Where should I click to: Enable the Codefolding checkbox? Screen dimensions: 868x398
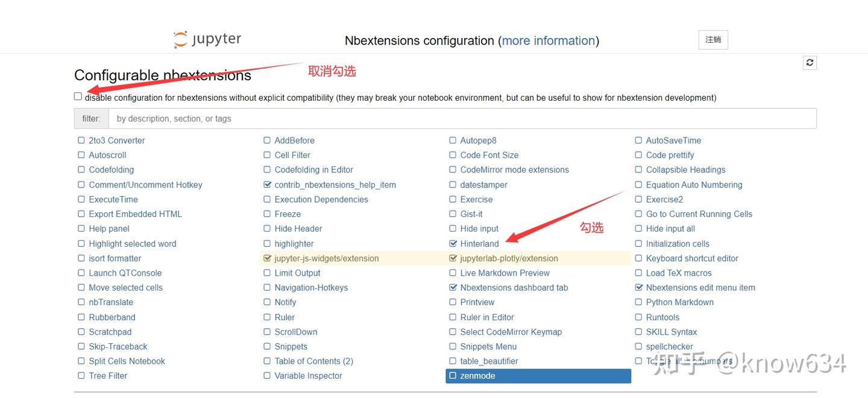click(x=81, y=170)
